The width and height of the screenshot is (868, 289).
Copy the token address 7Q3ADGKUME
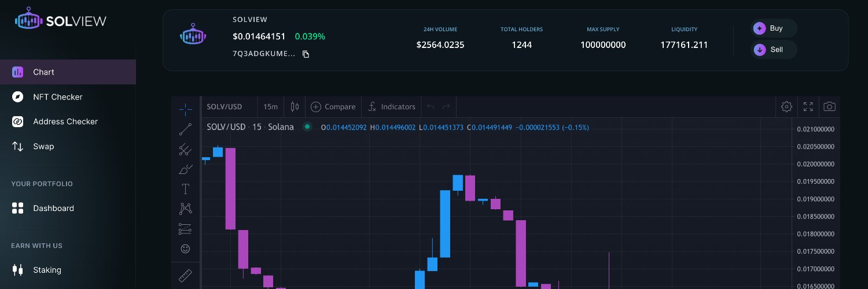pyautogui.click(x=306, y=54)
